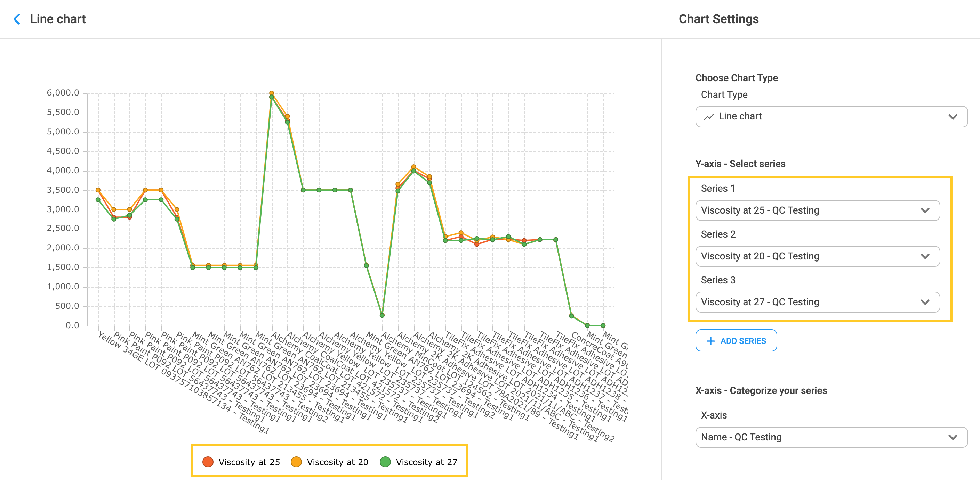Click the Line chart page title
The height and width of the screenshot is (480, 980).
[x=58, y=19]
